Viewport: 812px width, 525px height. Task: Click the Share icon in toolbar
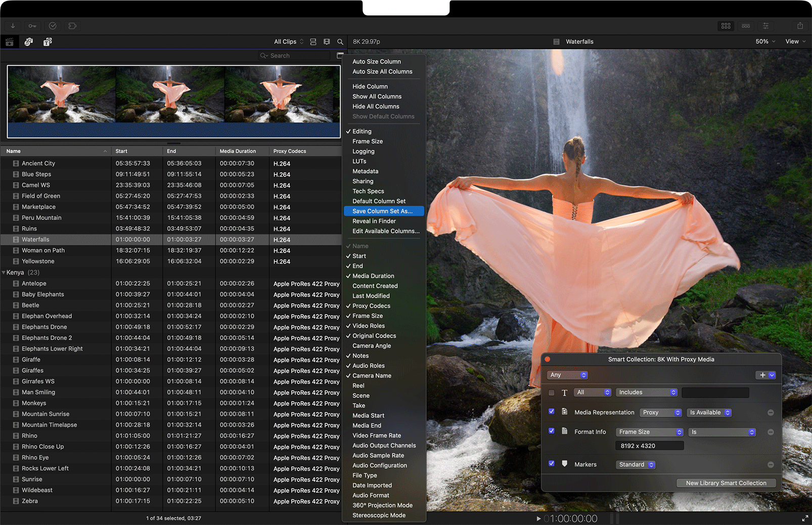[x=800, y=26]
